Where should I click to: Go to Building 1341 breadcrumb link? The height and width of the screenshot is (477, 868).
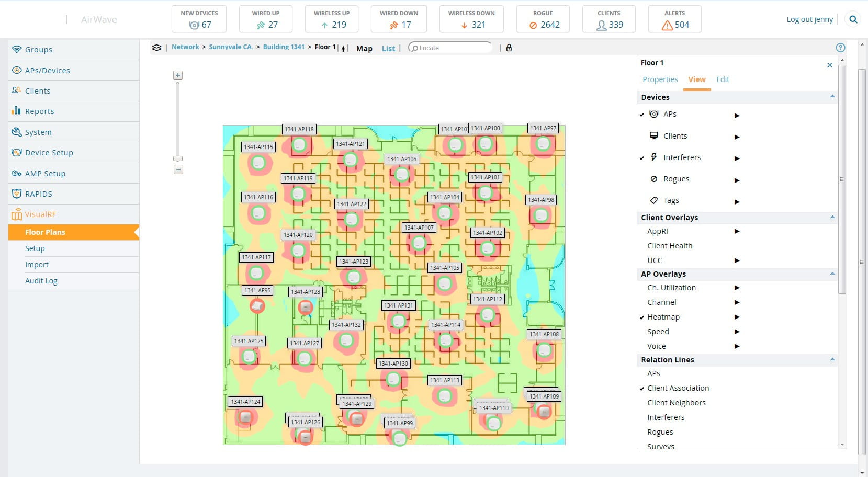[284, 47]
